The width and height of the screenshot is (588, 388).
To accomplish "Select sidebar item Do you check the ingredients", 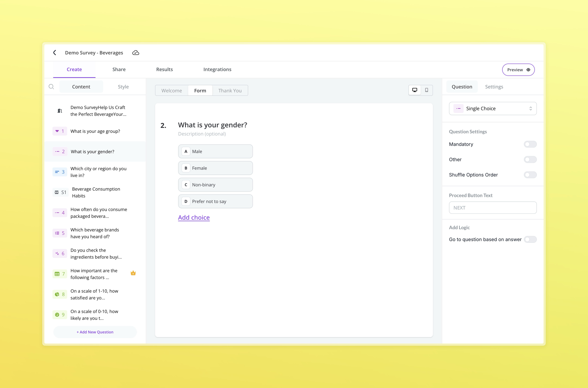I will click(x=95, y=254).
